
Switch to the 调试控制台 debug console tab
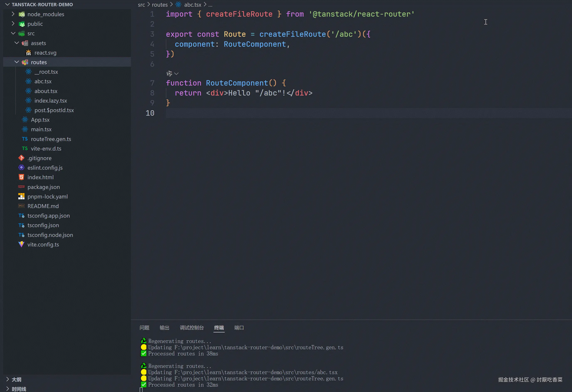(192, 328)
